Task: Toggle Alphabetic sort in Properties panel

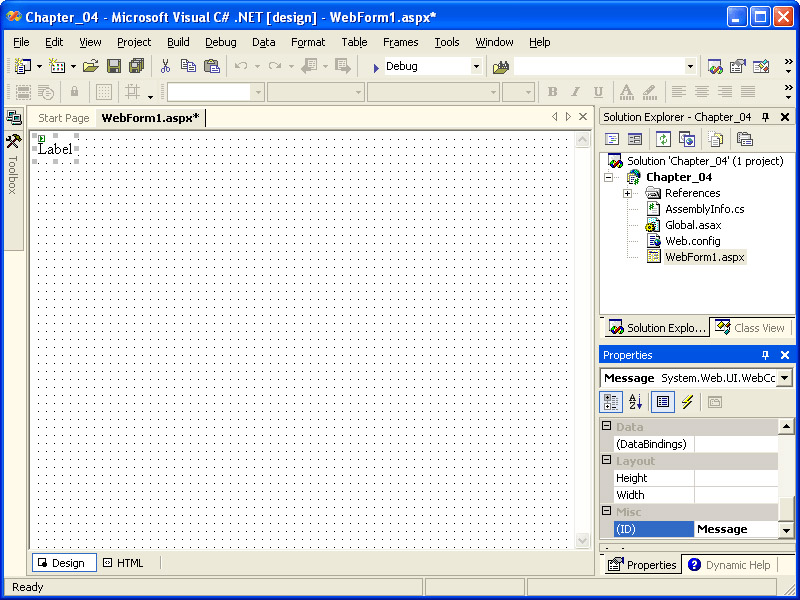Action: coord(635,402)
